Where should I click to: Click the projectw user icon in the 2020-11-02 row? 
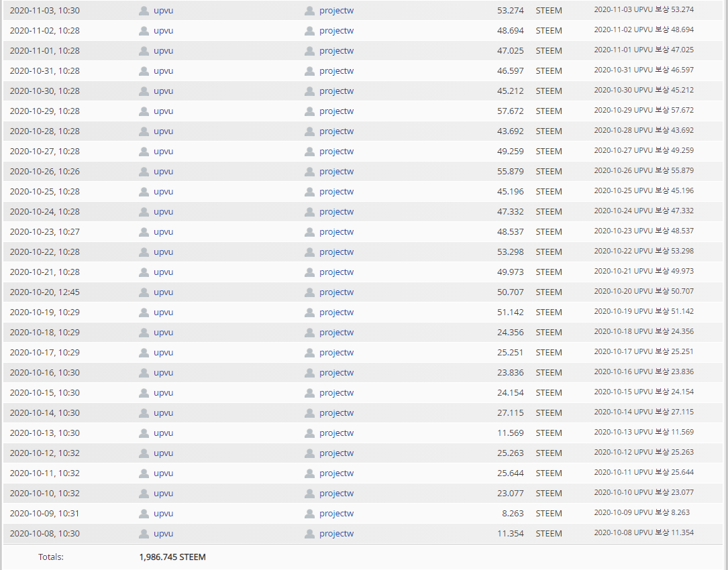[x=310, y=31]
